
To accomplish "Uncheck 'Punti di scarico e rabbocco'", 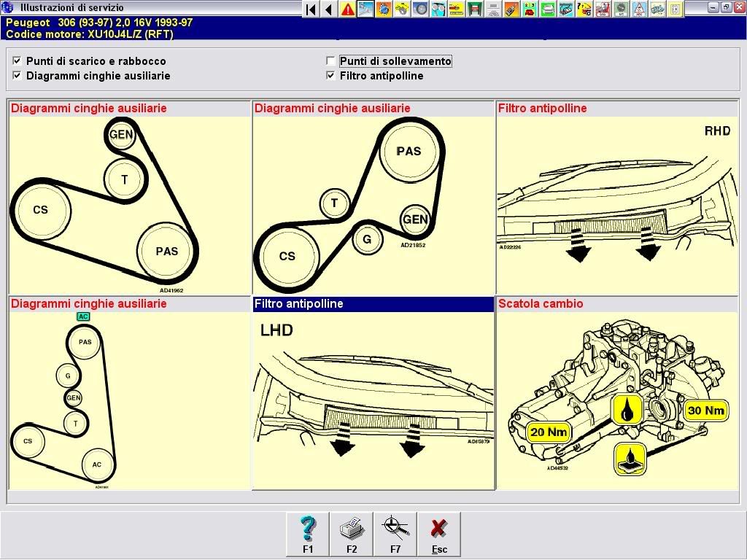I will 18,61.
